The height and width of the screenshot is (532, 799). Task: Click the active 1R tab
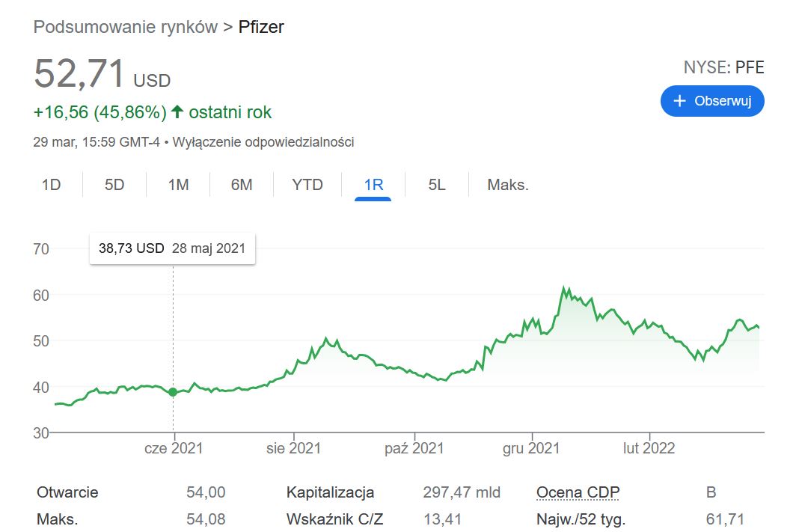tap(373, 185)
